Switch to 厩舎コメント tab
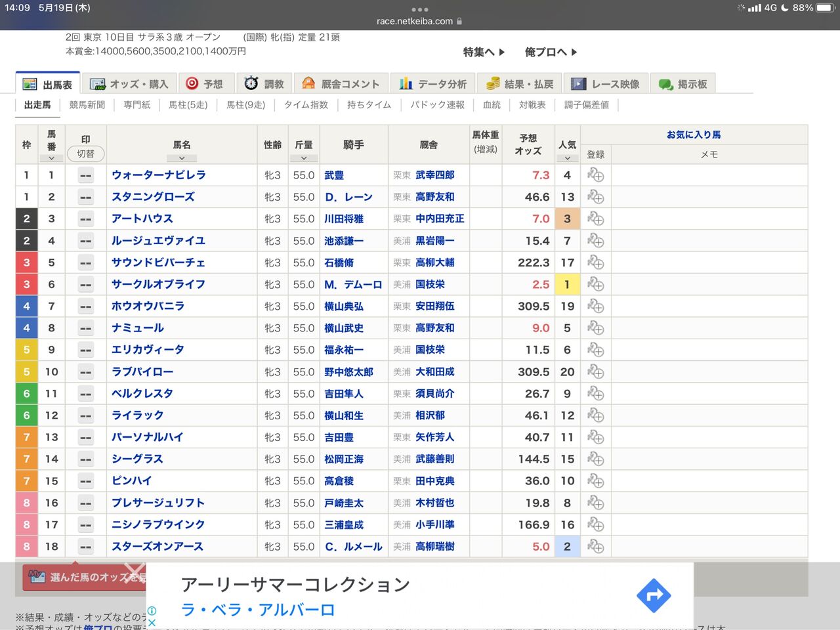 tap(341, 84)
